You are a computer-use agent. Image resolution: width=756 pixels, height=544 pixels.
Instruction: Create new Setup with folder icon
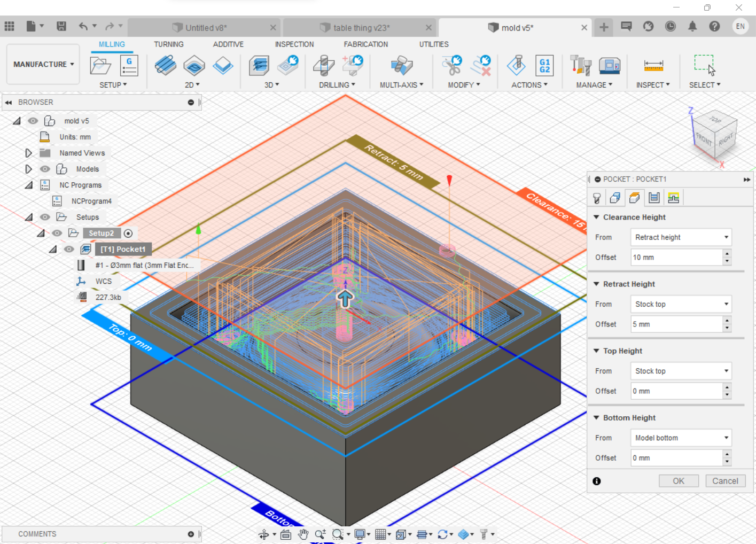tap(100, 66)
